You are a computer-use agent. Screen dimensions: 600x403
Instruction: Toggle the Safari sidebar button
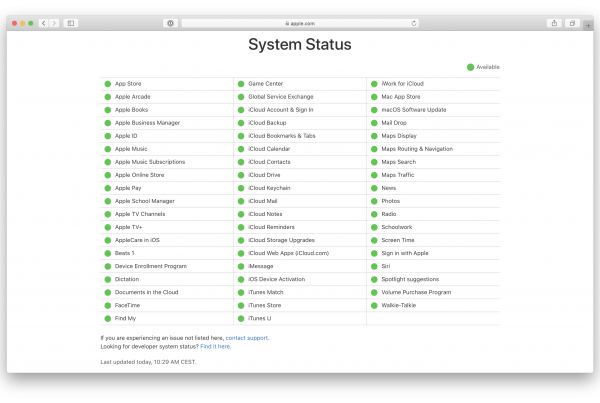(x=71, y=22)
